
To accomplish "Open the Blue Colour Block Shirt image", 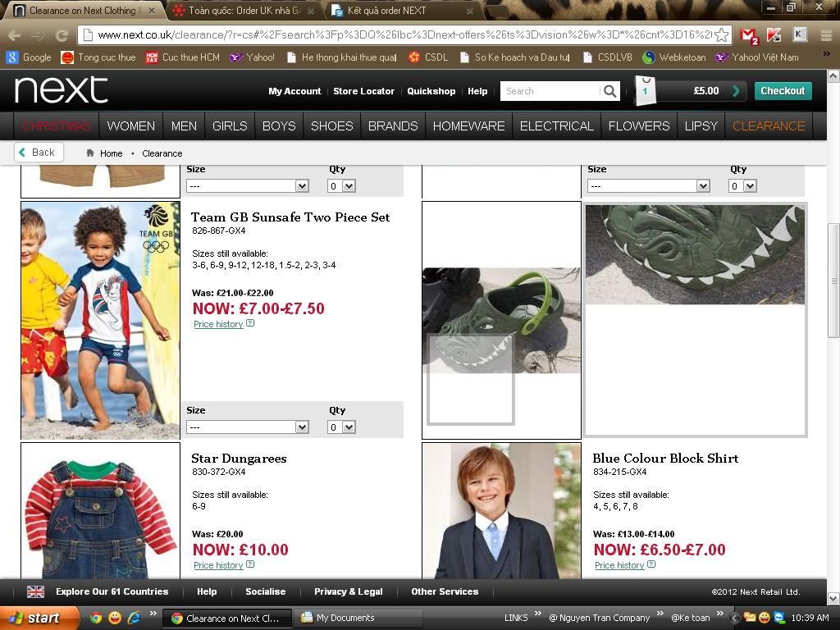I will tap(501, 511).
